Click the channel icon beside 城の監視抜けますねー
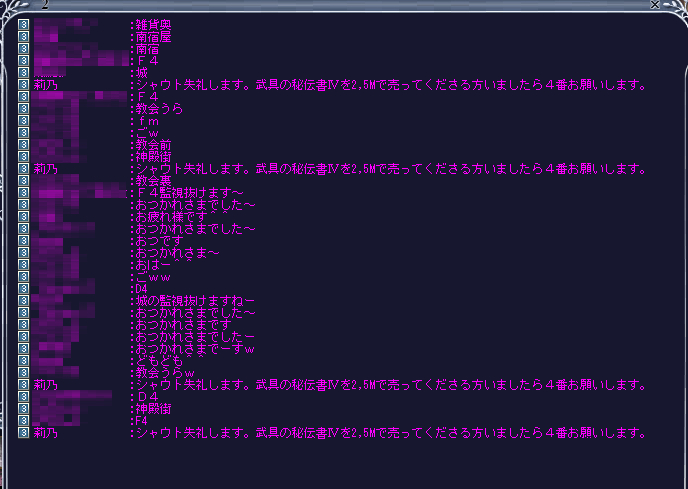Viewport: 688px width, 489px height. coord(23,301)
